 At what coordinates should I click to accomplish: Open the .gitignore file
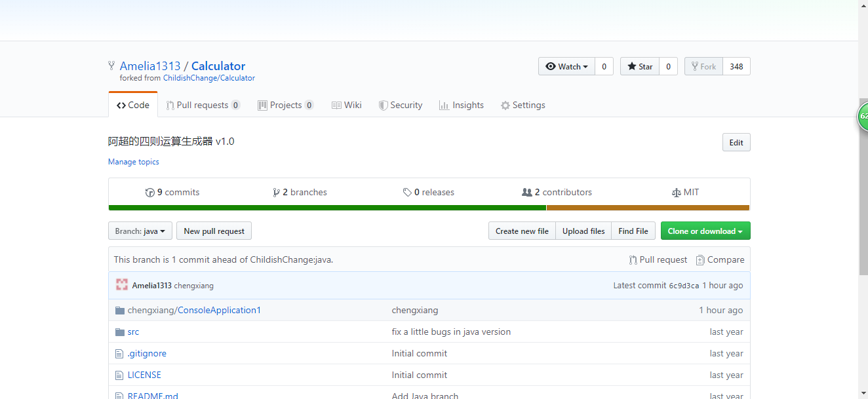tap(147, 353)
